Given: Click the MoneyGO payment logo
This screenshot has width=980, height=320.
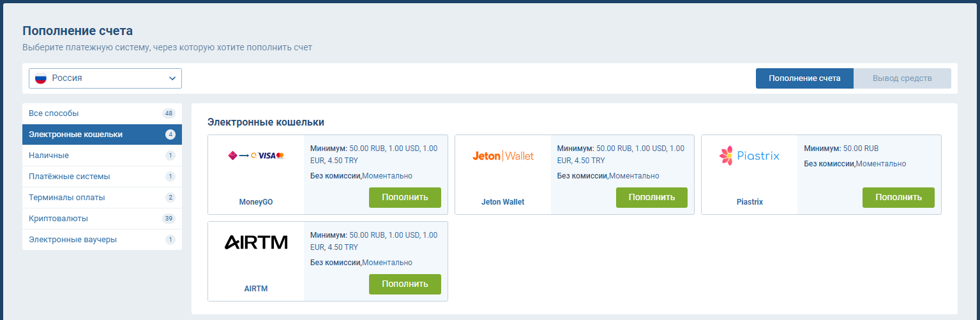Looking at the screenshot, I should tap(256, 156).
